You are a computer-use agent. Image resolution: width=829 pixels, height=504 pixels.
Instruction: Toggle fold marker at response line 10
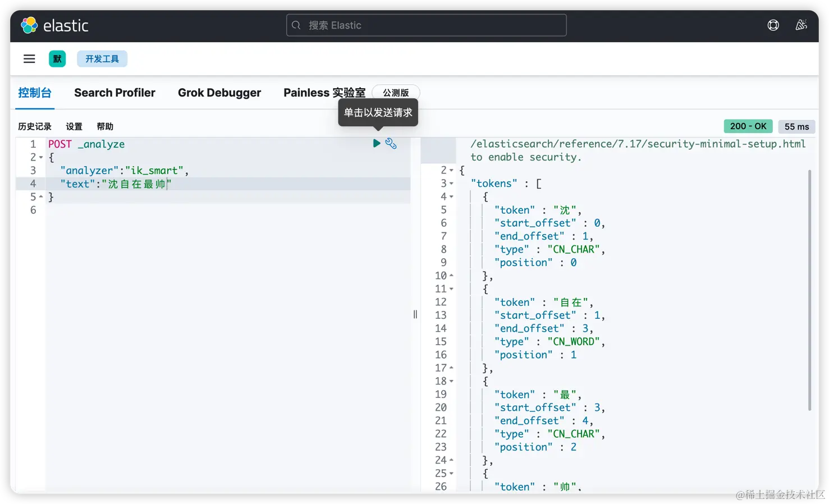pyautogui.click(x=451, y=276)
